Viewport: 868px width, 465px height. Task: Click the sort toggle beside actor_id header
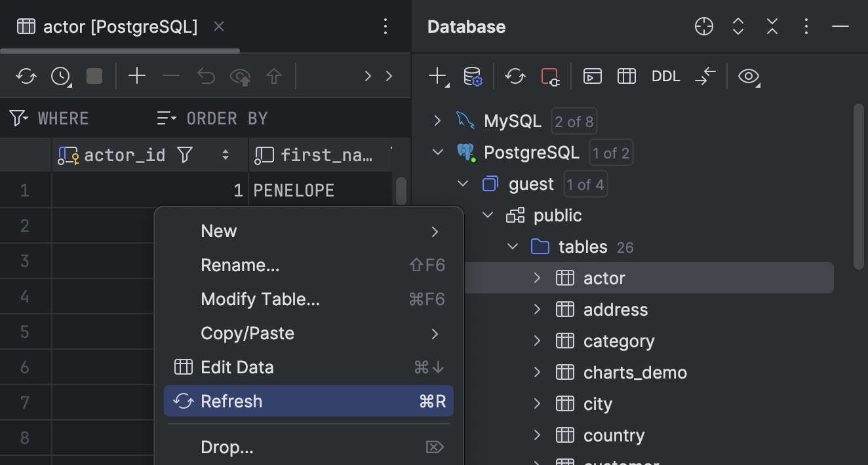pos(225,155)
